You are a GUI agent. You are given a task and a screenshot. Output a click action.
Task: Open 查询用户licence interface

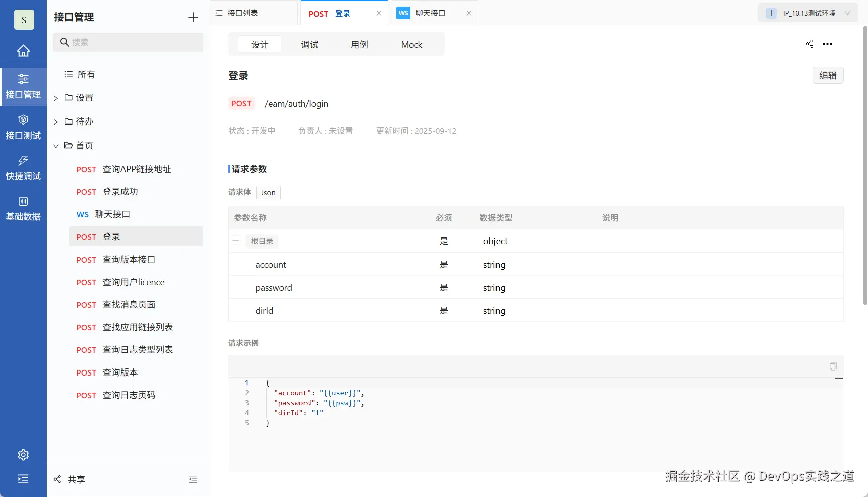point(136,282)
